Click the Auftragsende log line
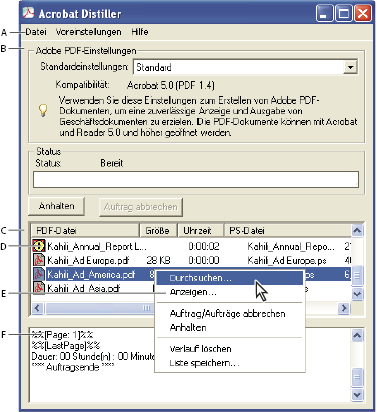This screenshot has height=412, width=377. (73, 367)
